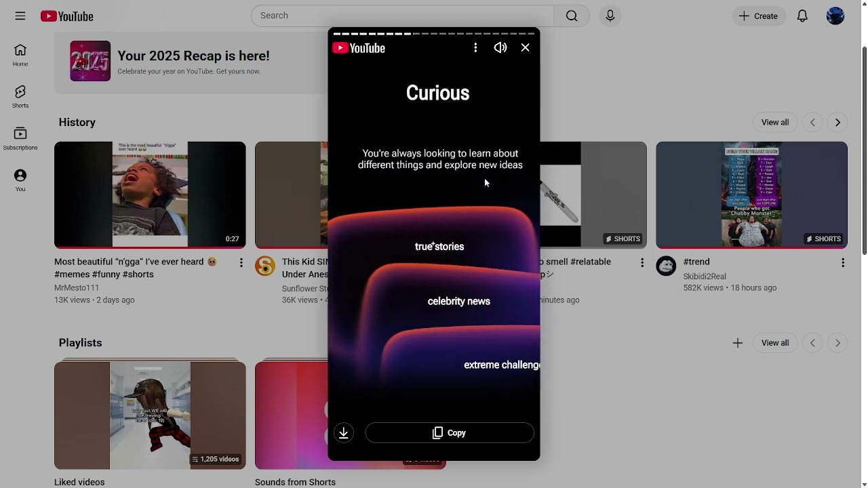
Task: Open the You page in sidebar
Action: pyautogui.click(x=20, y=180)
